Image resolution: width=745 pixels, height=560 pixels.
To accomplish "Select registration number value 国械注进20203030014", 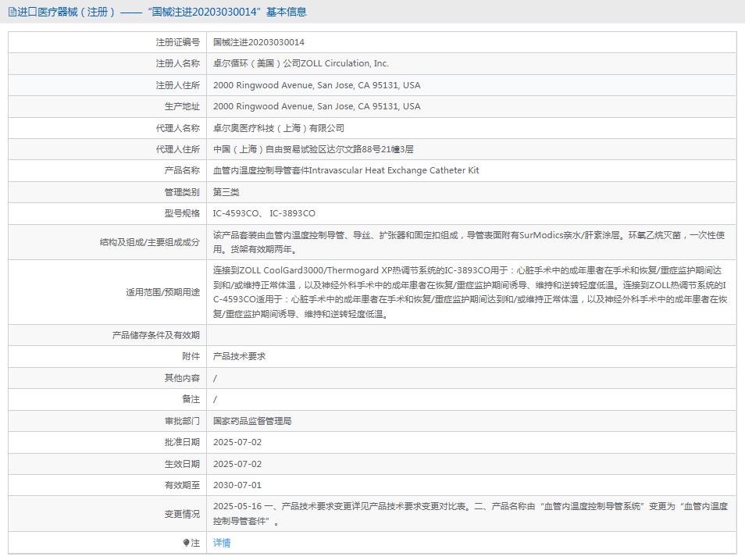I will 258,42.
